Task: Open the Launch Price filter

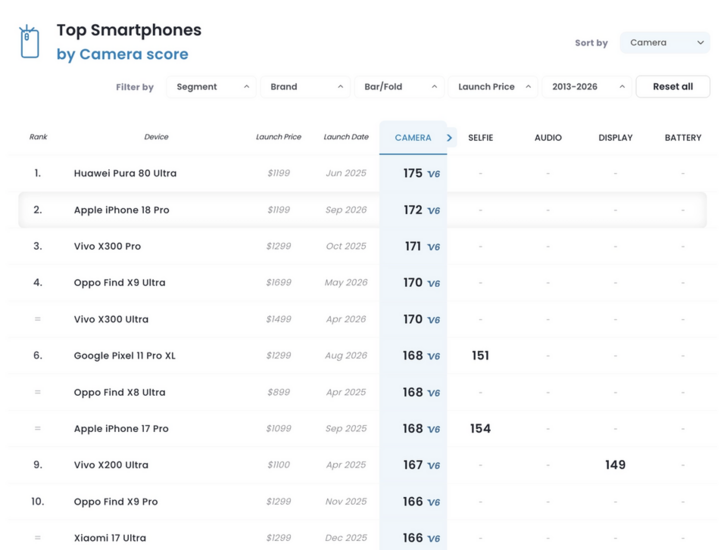Action: pos(493,87)
